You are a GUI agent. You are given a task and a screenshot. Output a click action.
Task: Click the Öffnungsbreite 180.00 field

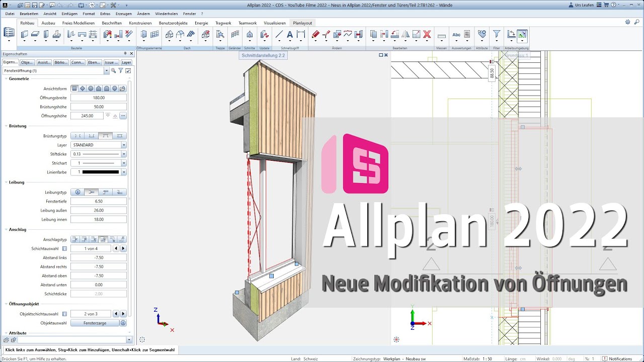tap(99, 98)
